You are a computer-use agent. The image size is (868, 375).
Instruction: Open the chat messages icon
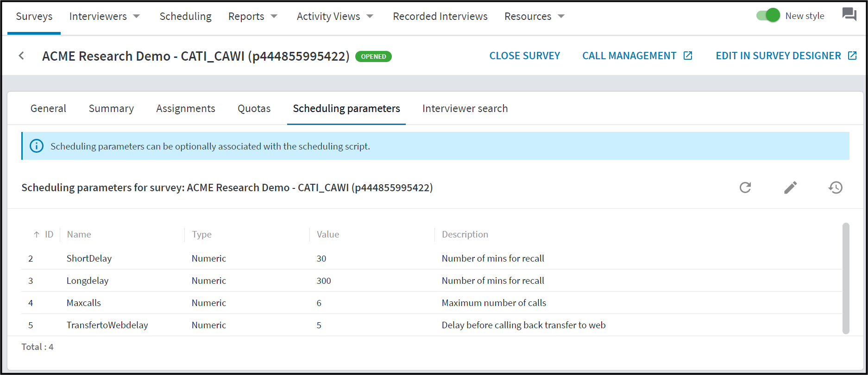(849, 15)
